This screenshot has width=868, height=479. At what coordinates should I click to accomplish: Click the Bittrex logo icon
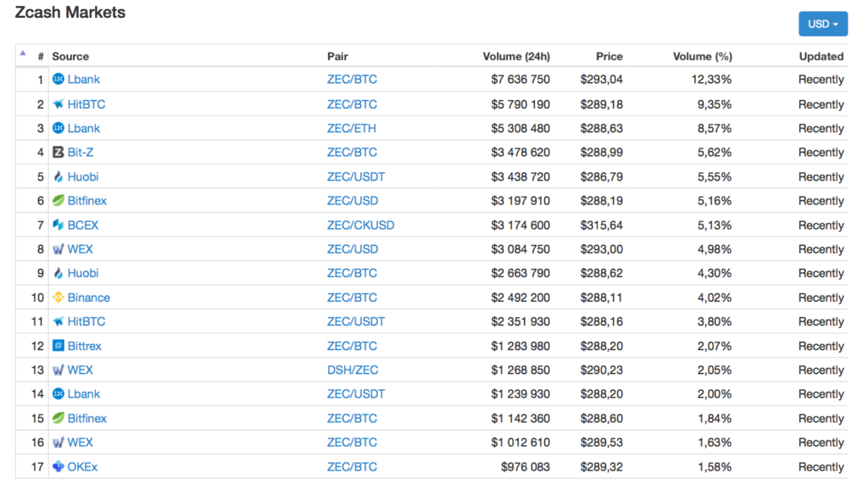[x=58, y=346]
